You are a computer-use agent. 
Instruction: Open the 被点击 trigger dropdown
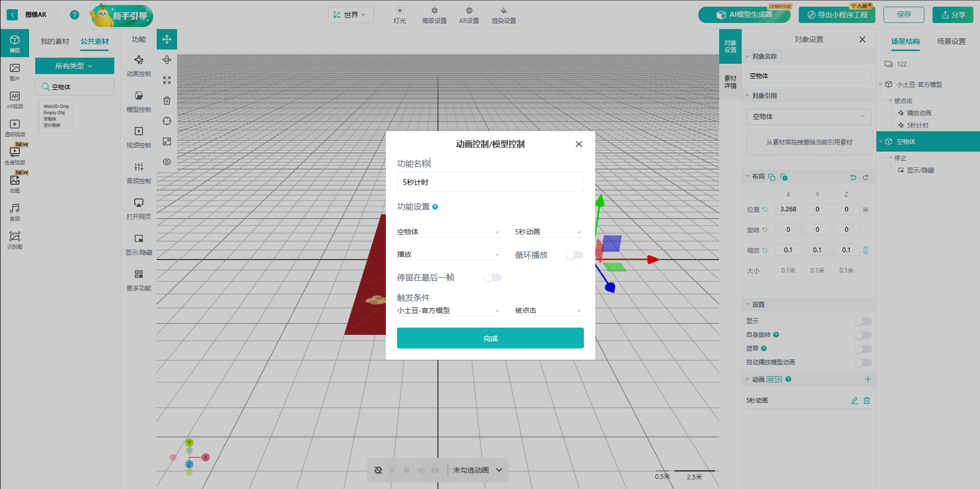coord(548,310)
